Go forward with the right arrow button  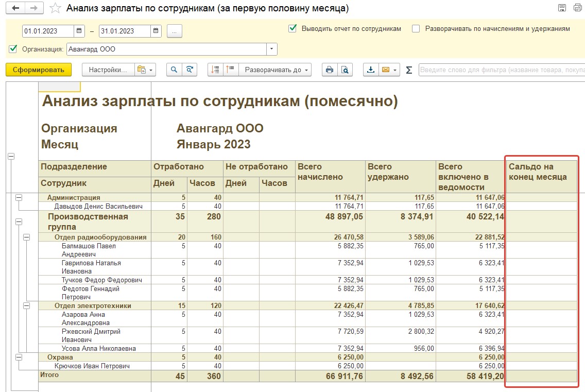pos(34,8)
